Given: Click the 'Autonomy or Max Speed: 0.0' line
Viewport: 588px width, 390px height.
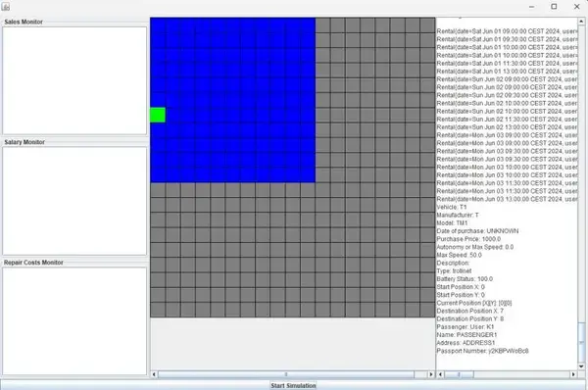Looking at the screenshot, I should [x=475, y=247].
